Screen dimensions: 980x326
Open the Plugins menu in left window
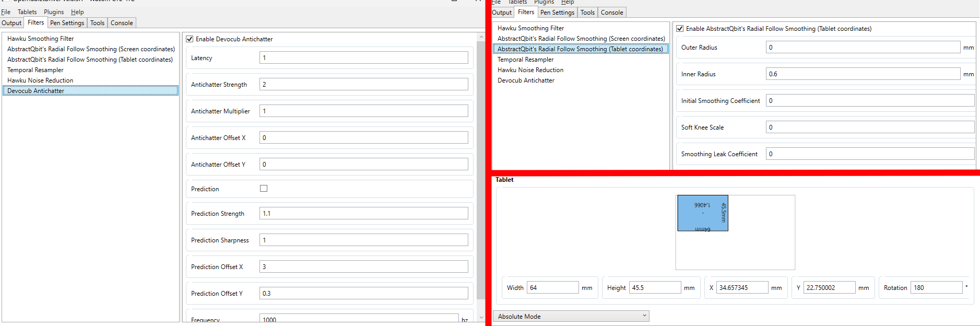tap(54, 12)
